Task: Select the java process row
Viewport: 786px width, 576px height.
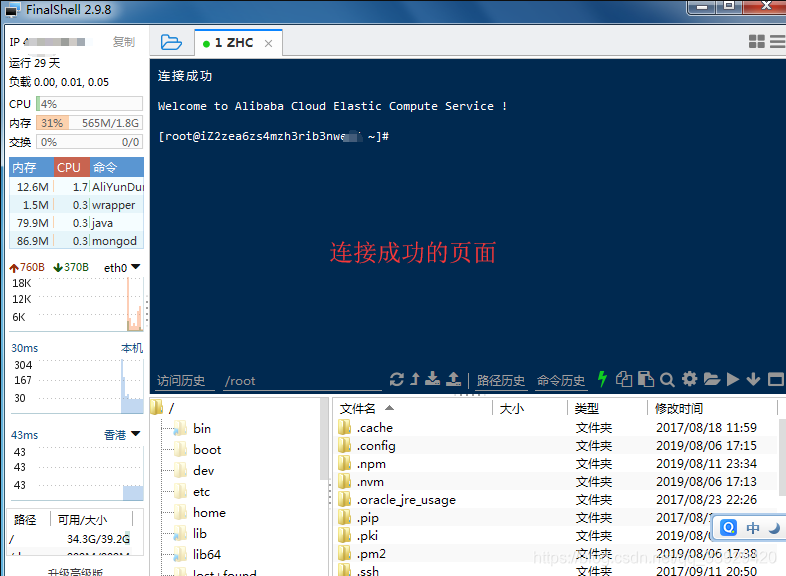Action: [x=77, y=223]
